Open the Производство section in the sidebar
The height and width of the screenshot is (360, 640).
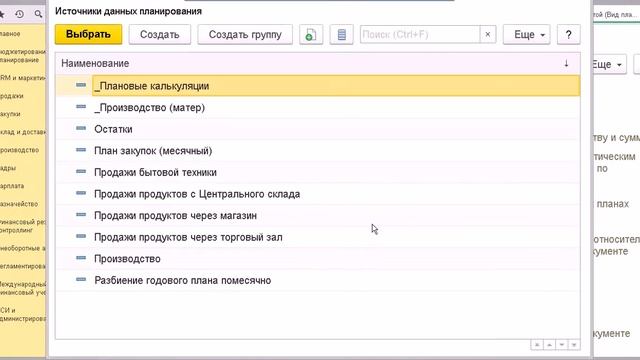pos(20,150)
